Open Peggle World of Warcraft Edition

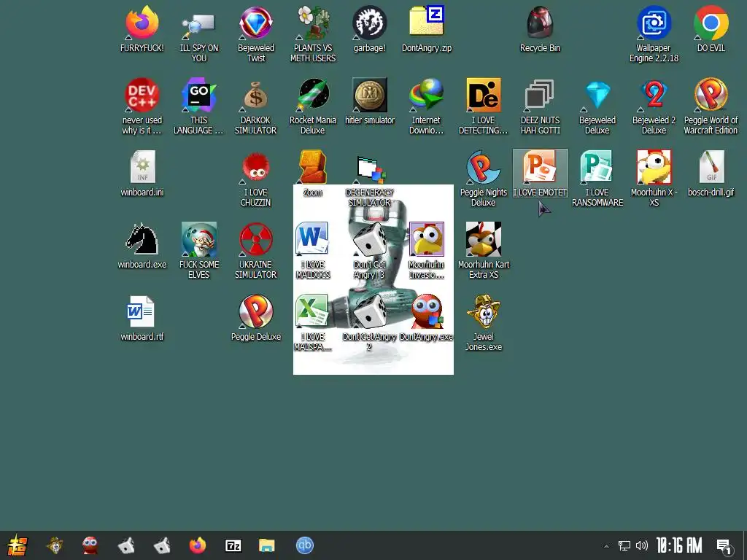711,106
